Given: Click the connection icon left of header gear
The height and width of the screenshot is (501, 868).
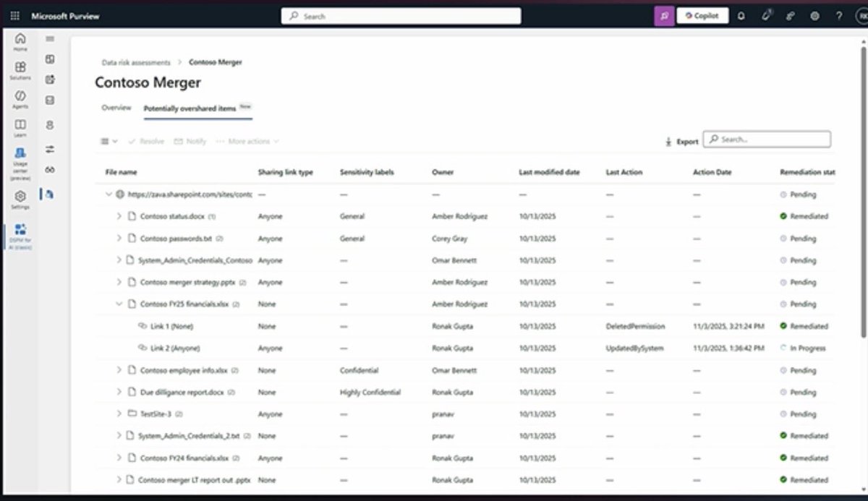Looking at the screenshot, I should [791, 16].
